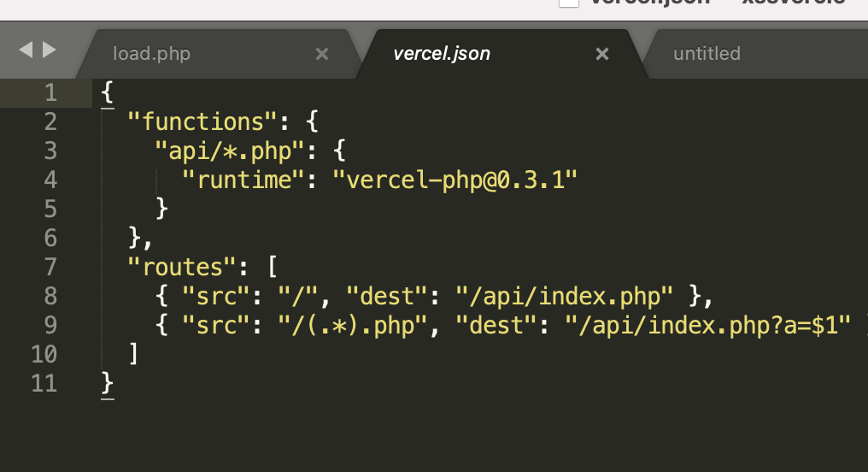Click the "/(.*).php" src value
The image size is (868, 472).
point(353,326)
